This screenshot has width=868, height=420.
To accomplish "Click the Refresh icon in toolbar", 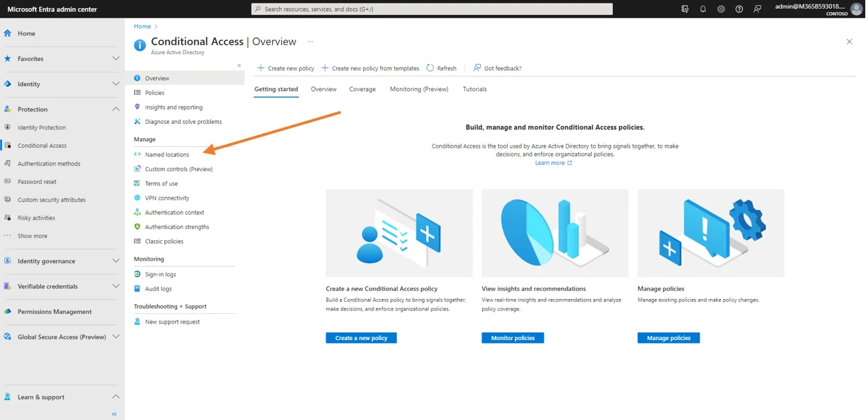I will pyautogui.click(x=430, y=68).
